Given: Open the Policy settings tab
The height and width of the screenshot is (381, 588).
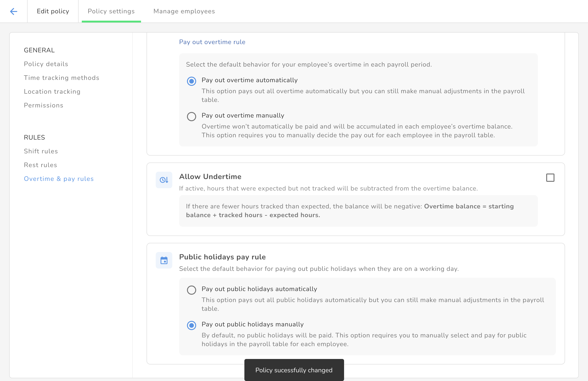Looking at the screenshot, I should coord(111,11).
